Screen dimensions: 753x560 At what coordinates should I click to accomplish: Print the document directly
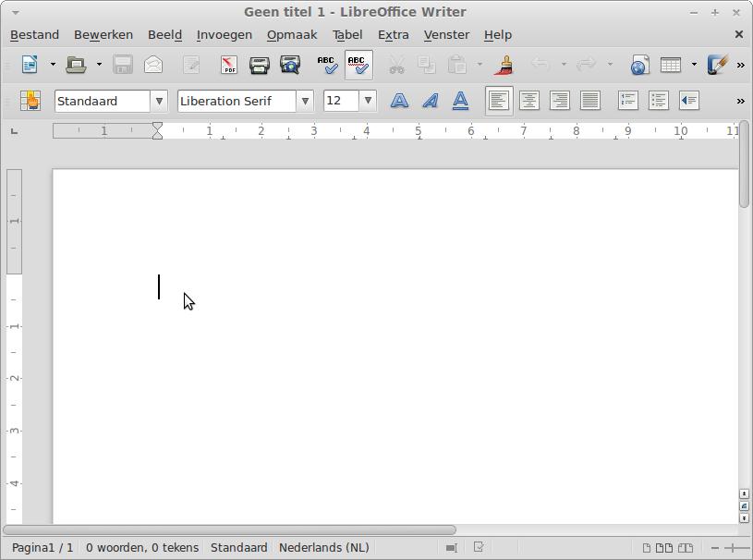click(260, 65)
